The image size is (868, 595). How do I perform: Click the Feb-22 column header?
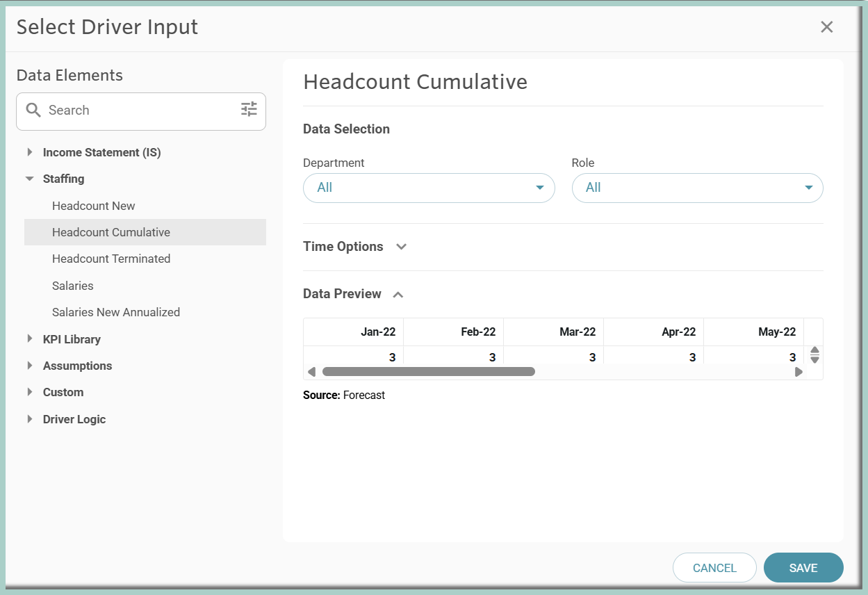(454, 332)
